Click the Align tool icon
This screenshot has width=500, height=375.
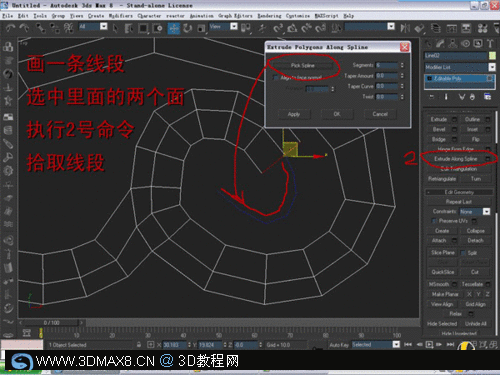click(419, 28)
